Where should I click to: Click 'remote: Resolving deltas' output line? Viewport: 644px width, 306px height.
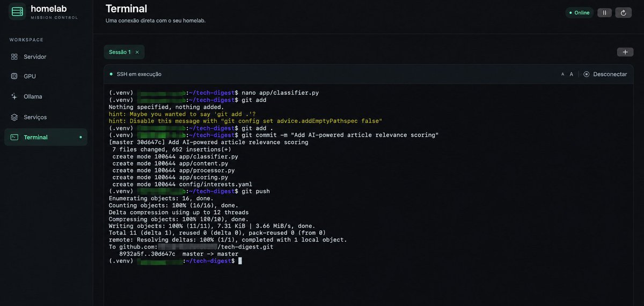click(228, 240)
